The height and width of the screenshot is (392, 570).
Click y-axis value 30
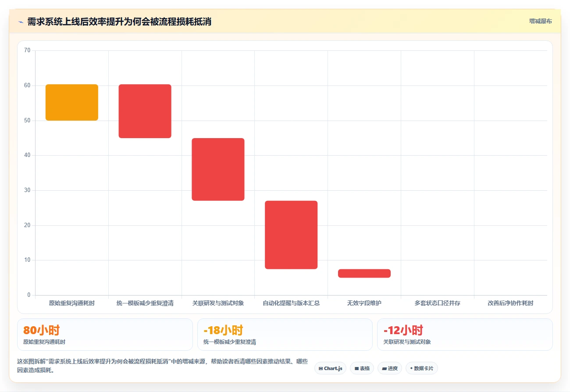pyautogui.click(x=27, y=190)
